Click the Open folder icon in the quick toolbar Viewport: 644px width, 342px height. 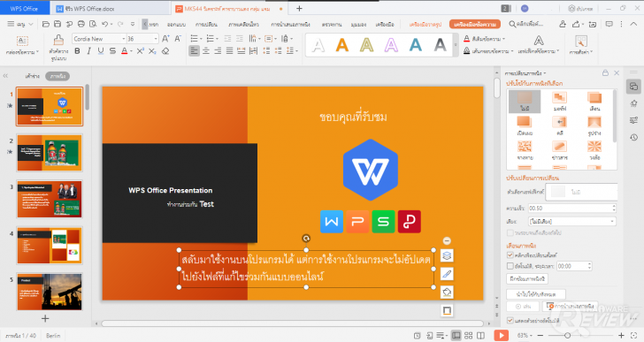(46, 24)
